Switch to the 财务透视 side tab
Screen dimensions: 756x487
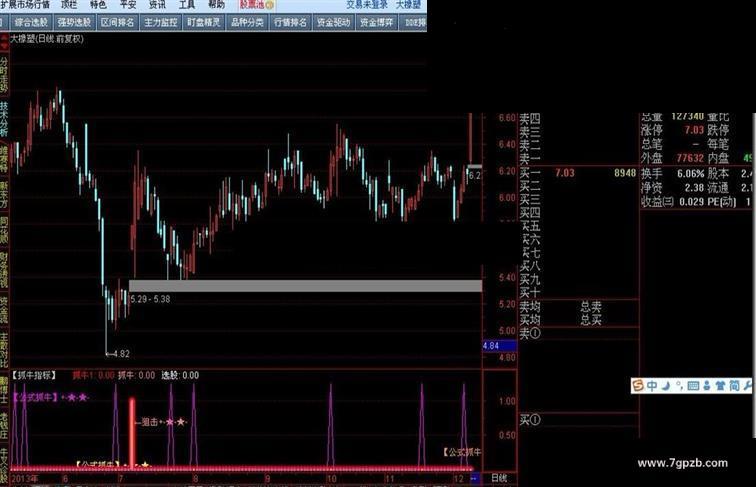click(4, 270)
